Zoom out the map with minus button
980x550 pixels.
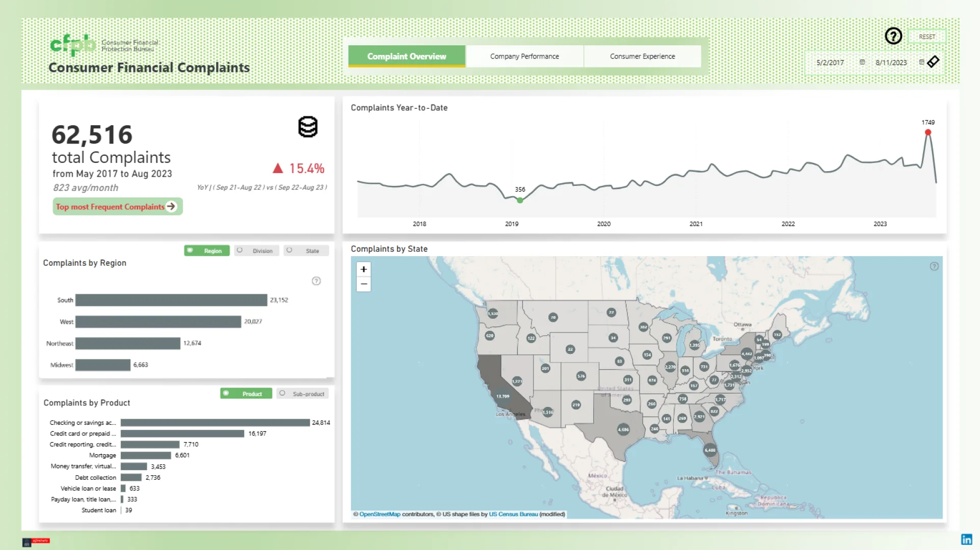click(364, 284)
